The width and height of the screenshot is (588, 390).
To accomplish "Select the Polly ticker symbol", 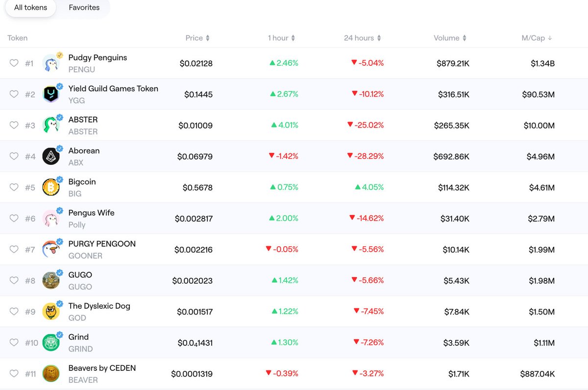I will pos(77,225).
